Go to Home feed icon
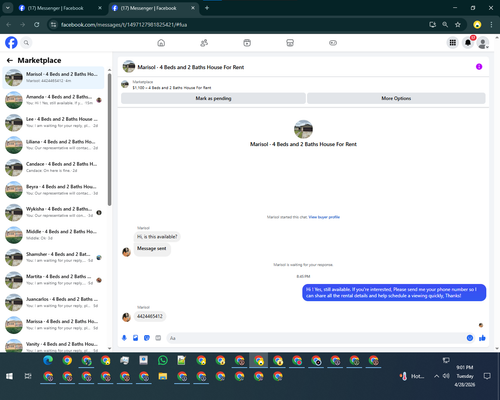Image resolution: width=500 pixels, height=400 pixels. point(161,43)
